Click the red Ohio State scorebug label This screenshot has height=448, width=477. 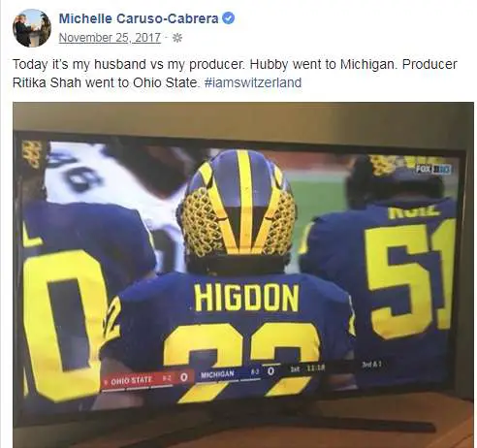(x=131, y=380)
